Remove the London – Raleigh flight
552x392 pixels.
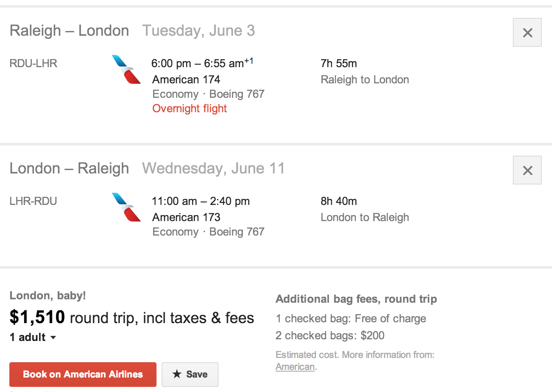[527, 170]
